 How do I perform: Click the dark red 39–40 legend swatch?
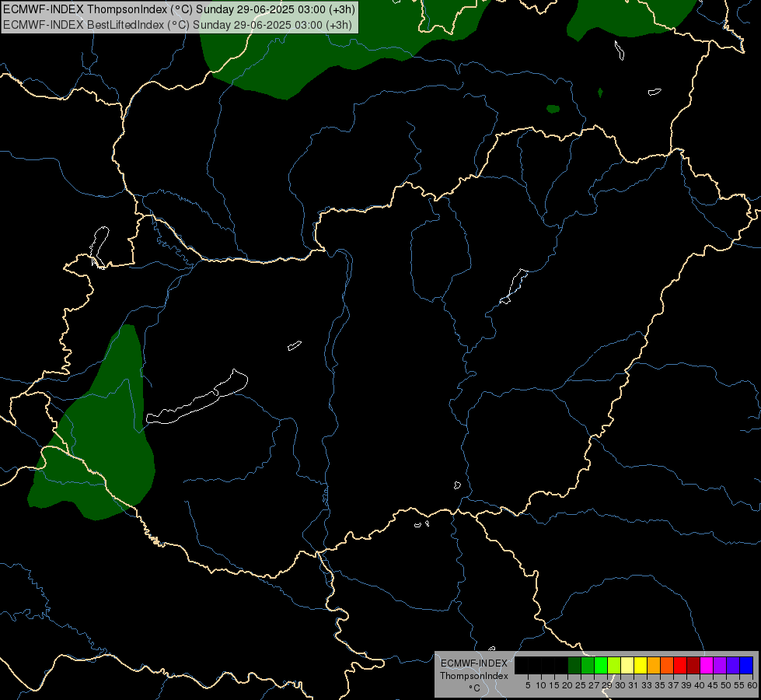click(693, 665)
